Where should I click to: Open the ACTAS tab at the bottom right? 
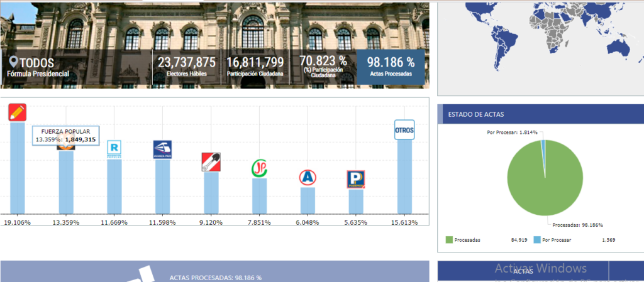[x=523, y=271]
